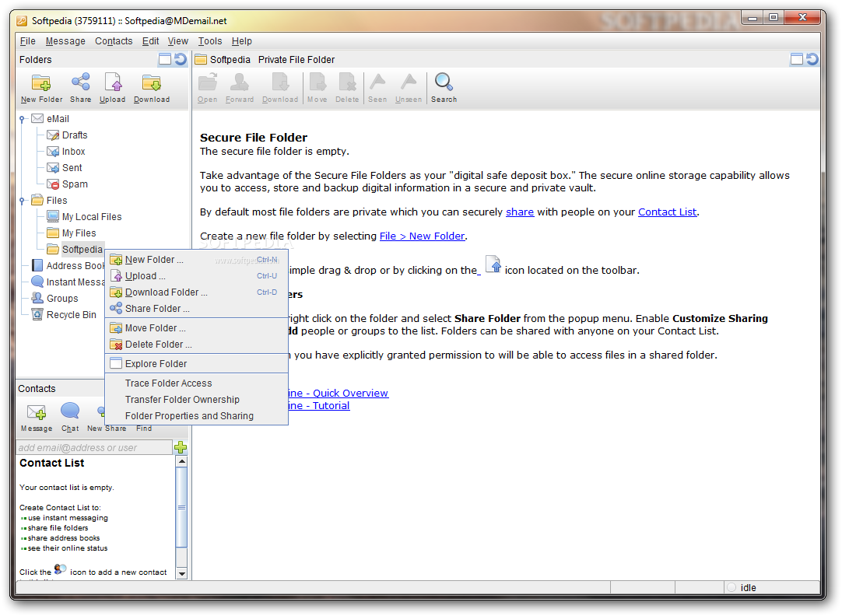Screen dimensions: 842x616
Task: Click the 'Contact List' hyperlink
Action: pyautogui.click(x=668, y=212)
